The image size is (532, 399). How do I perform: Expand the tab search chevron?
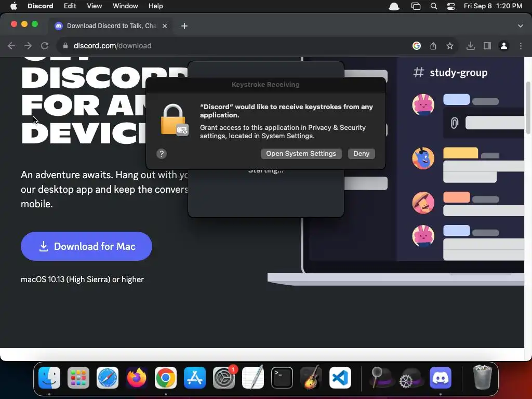coord(521,26)
